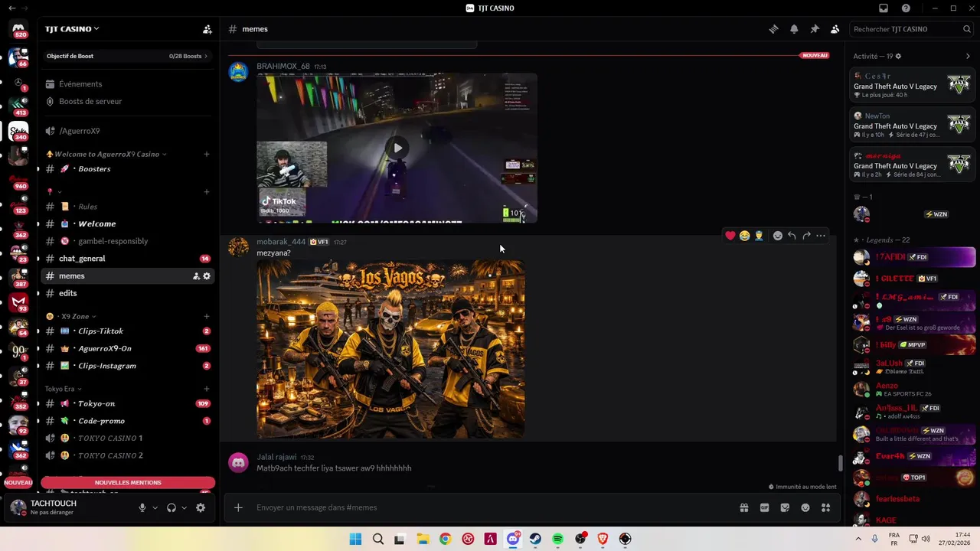React with the police officer emoji

pos(759,236)
